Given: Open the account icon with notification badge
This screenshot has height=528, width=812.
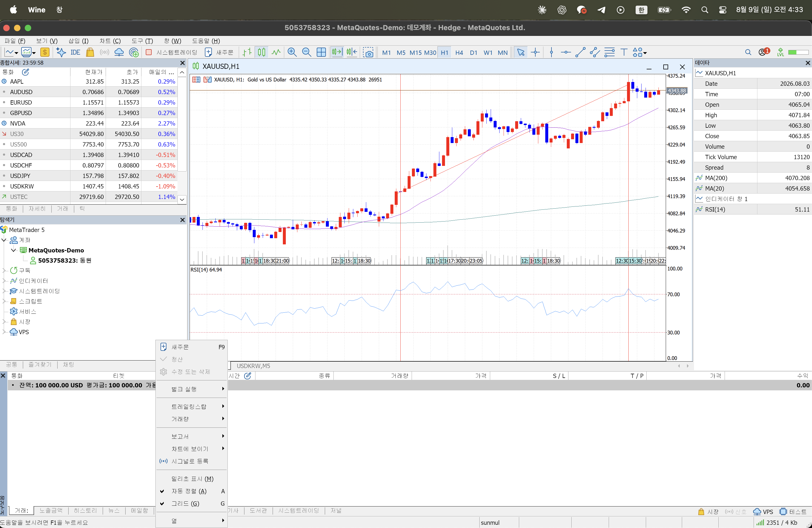Looking at the screenshot, I should click(764, 52).
